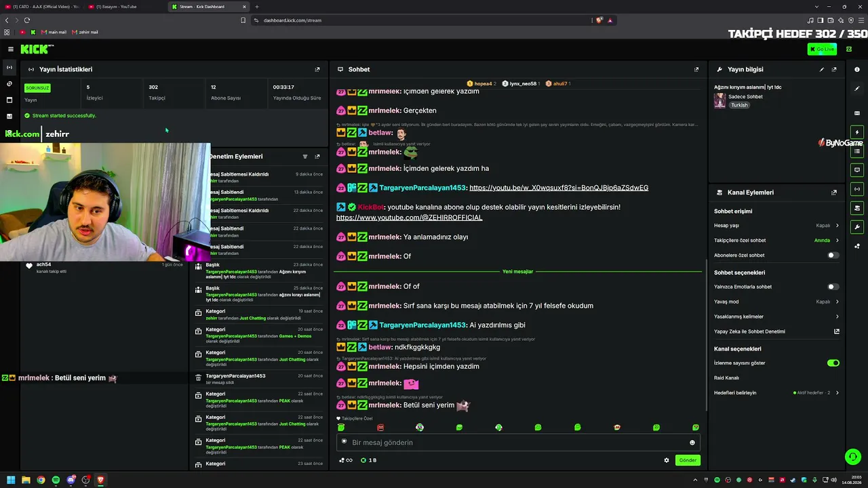
Task: Open the Windows Start menu
Action: [x=11, y=480]
